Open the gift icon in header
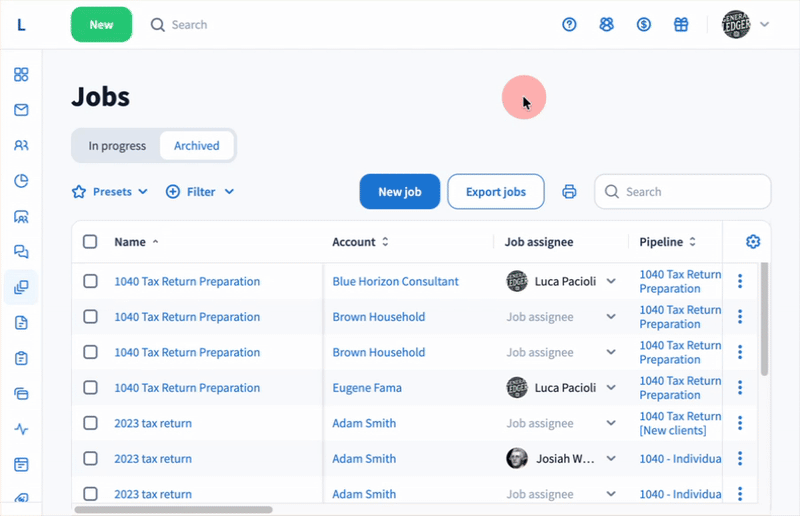The width and height of the screenshot is (800, 516). pyautogui.click(x=681, y=25)
